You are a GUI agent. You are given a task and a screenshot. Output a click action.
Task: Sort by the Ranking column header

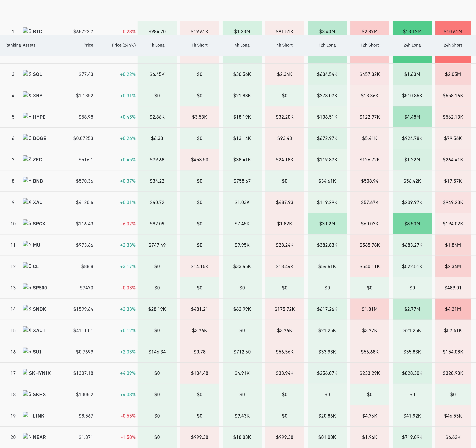[x=13, y=45]
